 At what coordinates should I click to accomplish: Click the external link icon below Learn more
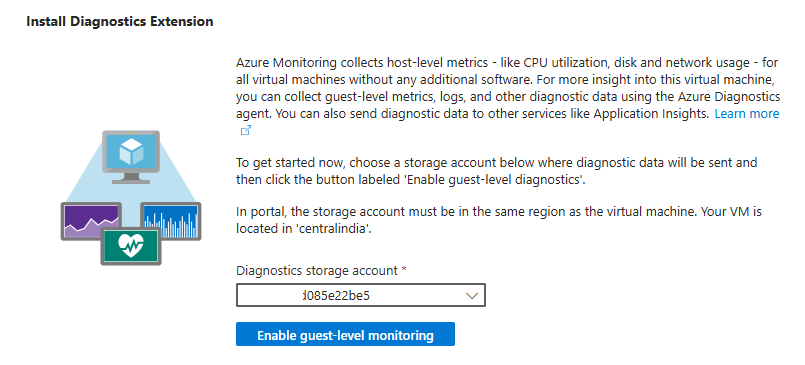tap(246, 130)
